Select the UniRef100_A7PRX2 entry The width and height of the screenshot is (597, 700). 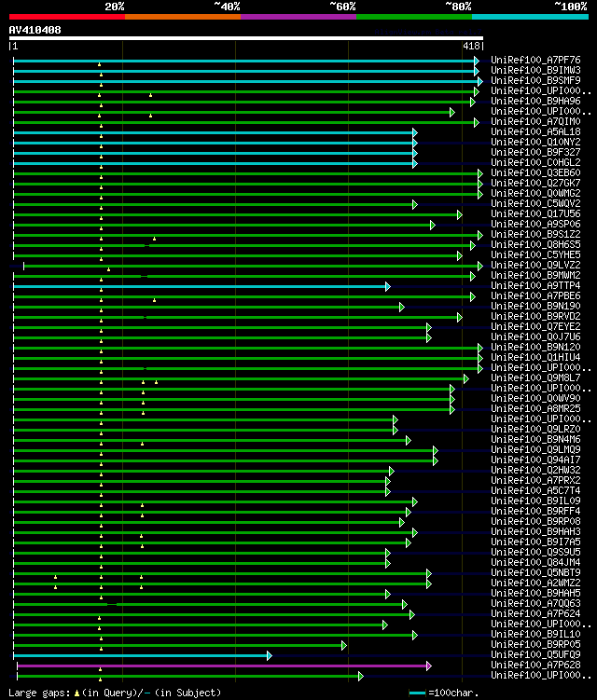click(x=535, y=481)
